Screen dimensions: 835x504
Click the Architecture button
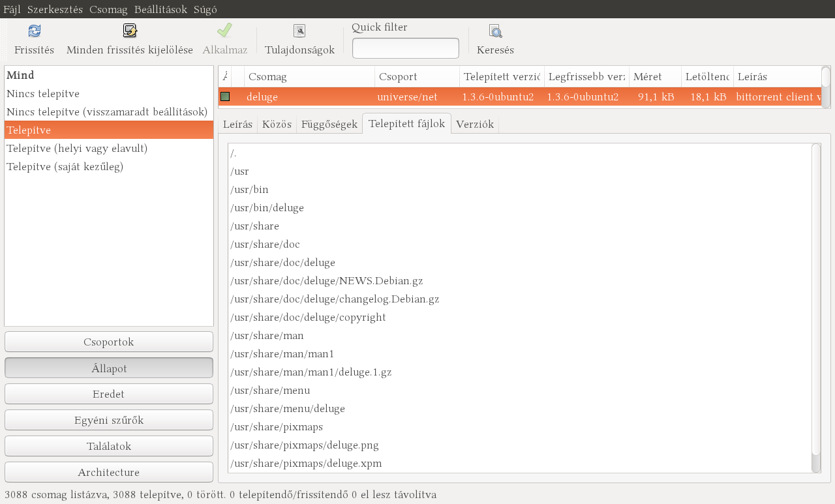click(x=109, y=472)
